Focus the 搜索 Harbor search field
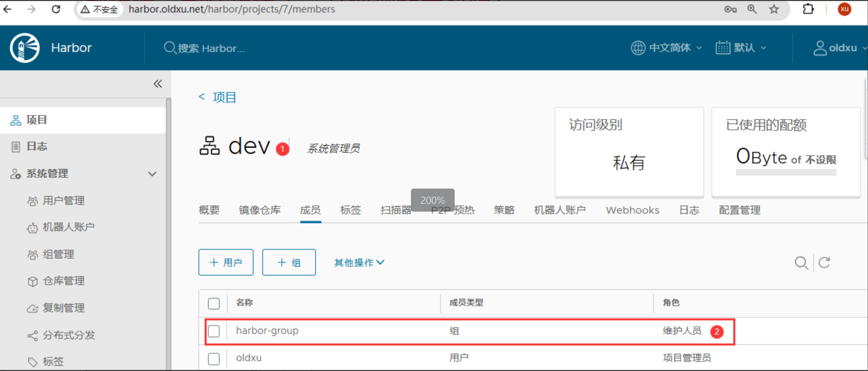 pos(211,48)
